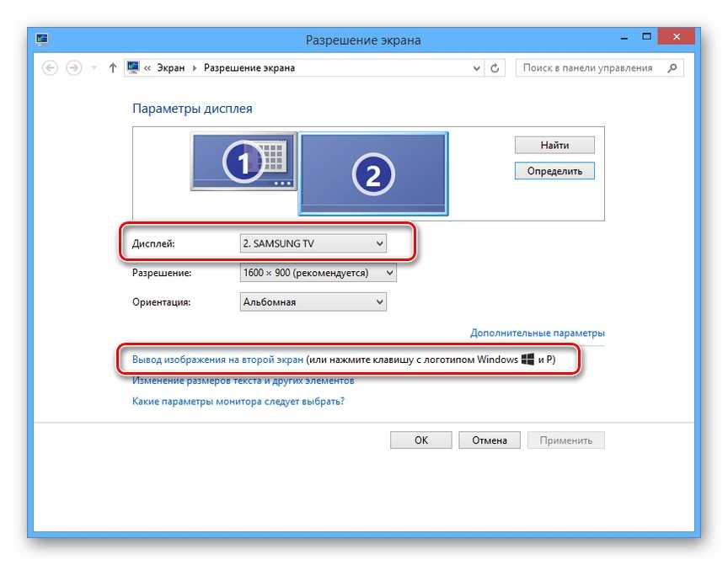Expand the Ориентация dropdown Альбомная
728x565 pixels.
point(313,301)
